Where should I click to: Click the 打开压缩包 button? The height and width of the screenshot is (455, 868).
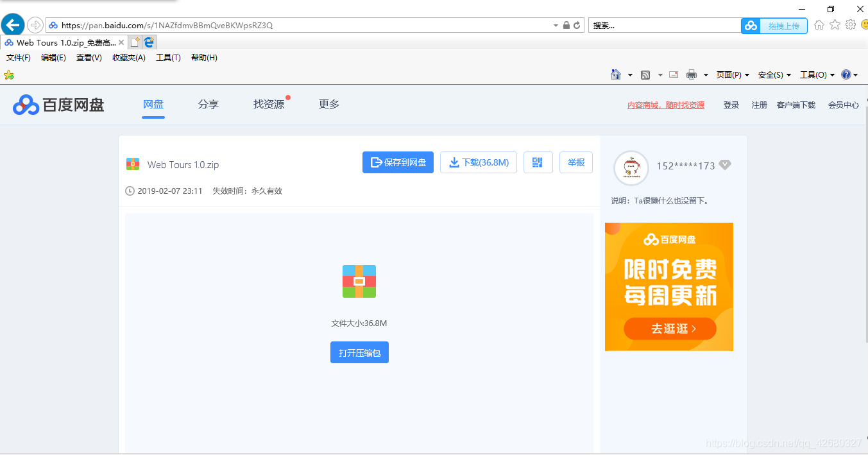359,352
